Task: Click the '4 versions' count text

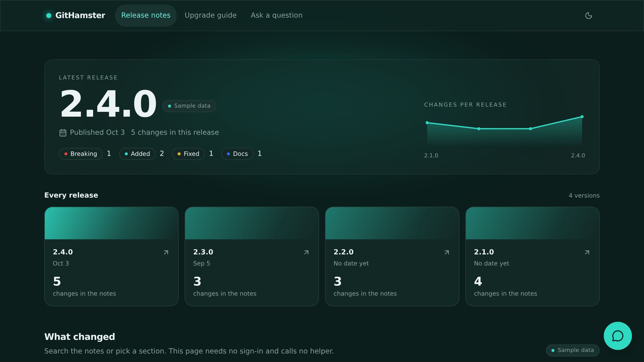Action: pos(584,196)
